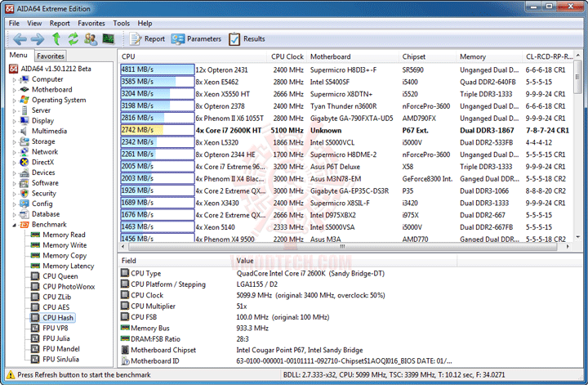The width and height of the screenshot is (588, 385).
Task: Expand the Network tree node
Action: [x=14, y=152]
